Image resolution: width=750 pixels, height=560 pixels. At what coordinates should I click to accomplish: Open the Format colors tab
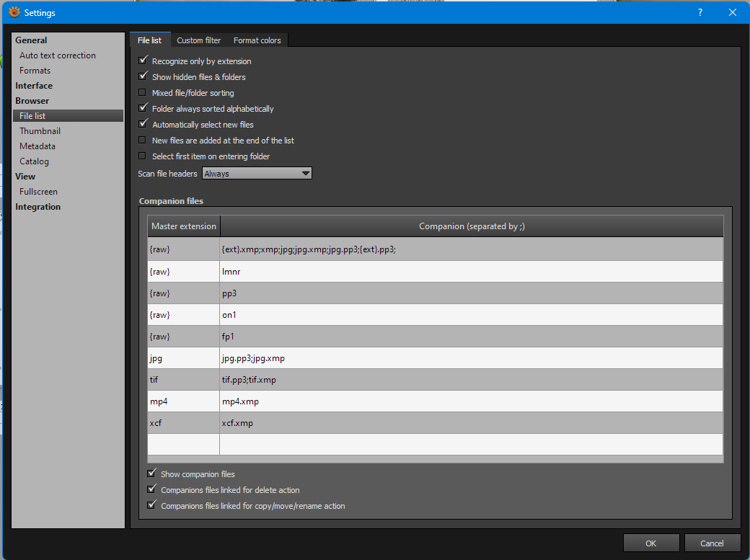point(257,40)
